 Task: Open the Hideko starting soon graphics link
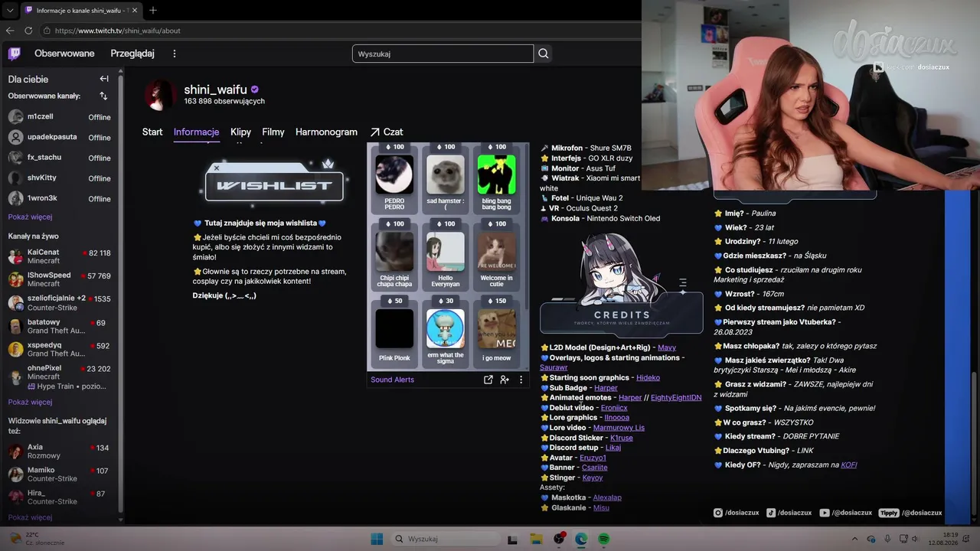pyautogui.click(x=648, y=377)
